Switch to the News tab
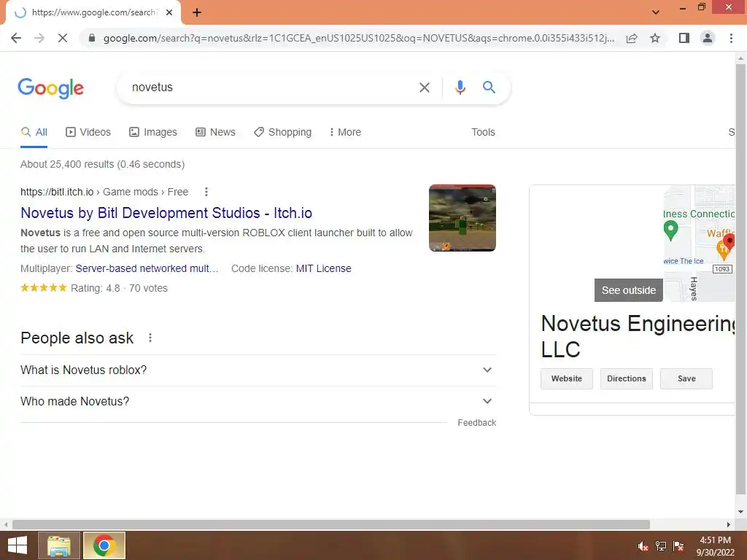This screenshot has height=560, width=747. pyautogui.click(x=215, y=133)
